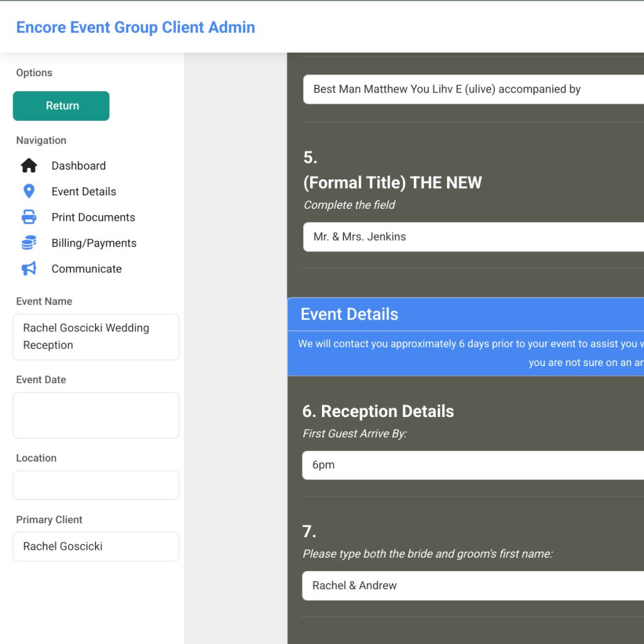
Task: Click the Communicate megaphone icon
Action: tap(29, 269)
